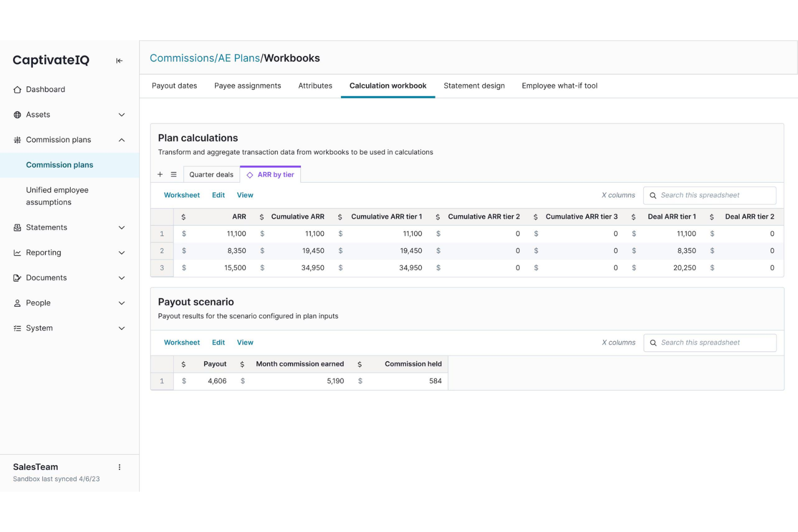Click the Commission plans grid icon

point(17,140)
